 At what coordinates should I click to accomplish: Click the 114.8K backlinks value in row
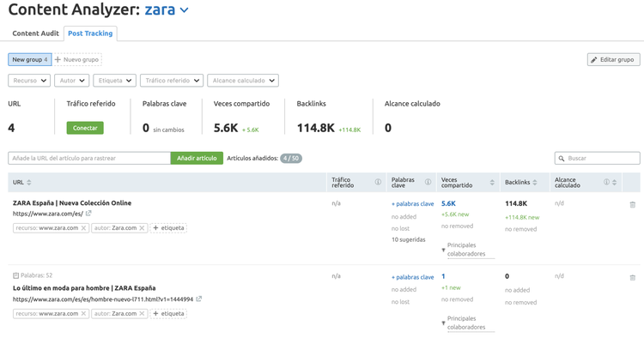[x=516, y=203]
